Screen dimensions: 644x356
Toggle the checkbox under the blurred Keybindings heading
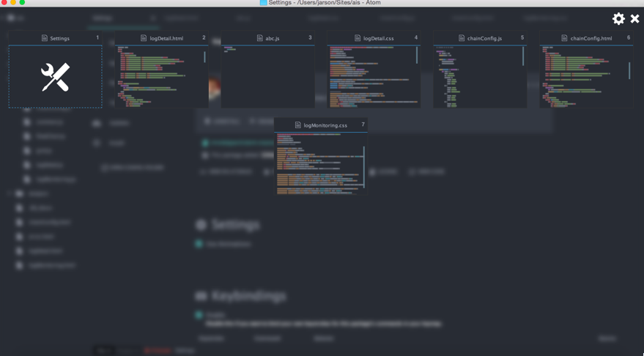pos(199,315)
